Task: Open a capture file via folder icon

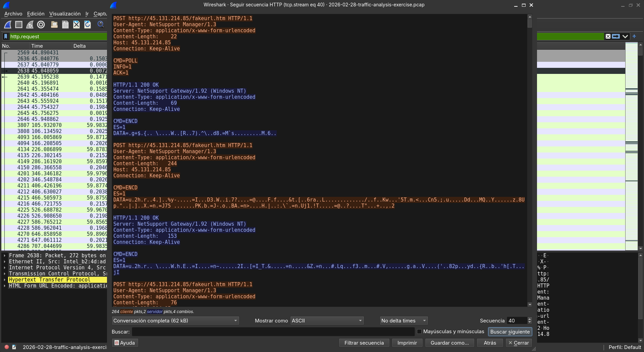Action: pos(54,25)
